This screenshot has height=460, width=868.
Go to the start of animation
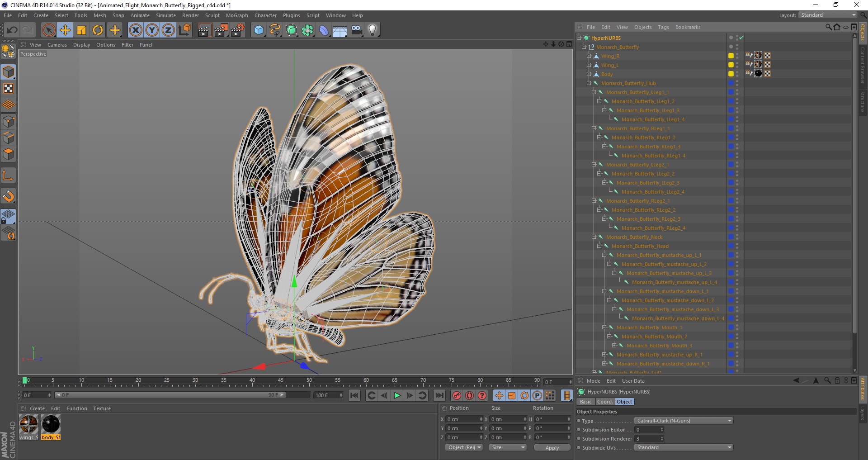pyautogui.click(x=354, y=395)
